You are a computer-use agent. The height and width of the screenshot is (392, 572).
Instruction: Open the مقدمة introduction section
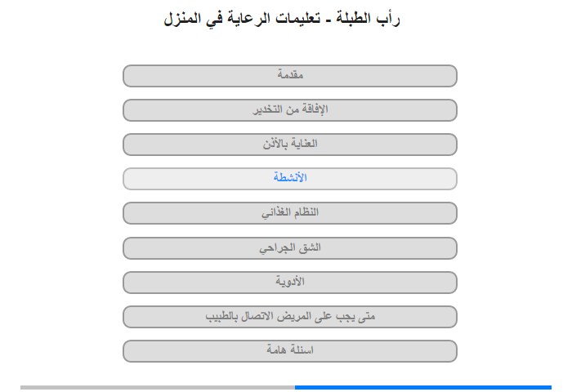pos(290,76)
